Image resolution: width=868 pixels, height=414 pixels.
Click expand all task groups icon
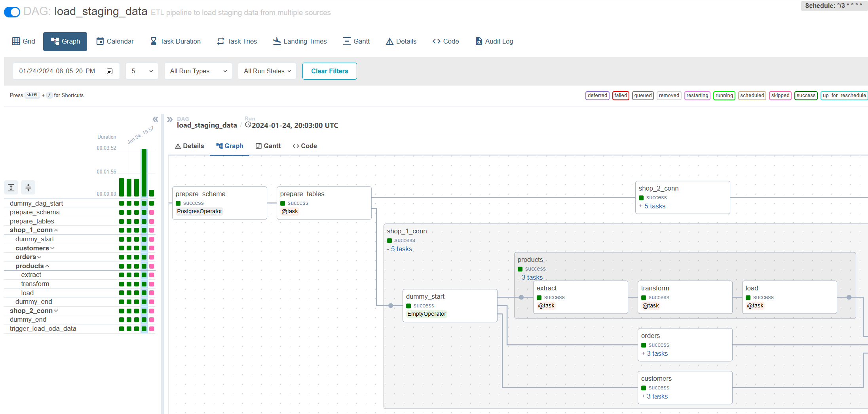click(11, 187)
